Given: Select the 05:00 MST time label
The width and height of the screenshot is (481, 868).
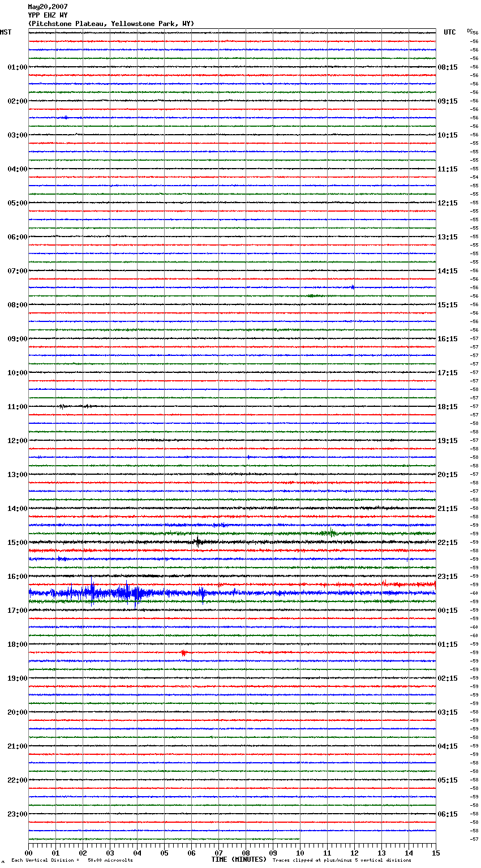Looking at the screenshot, I should [x=18, y=203].
